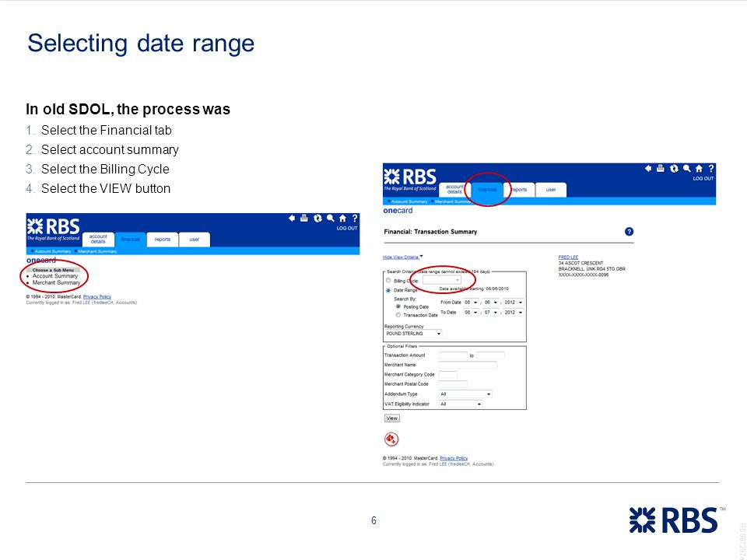Click Account Summary in the Sub Menu screenshot's blue bar
Image resolution: width=747 pixels, height=560 pixels.
[52, 251]
